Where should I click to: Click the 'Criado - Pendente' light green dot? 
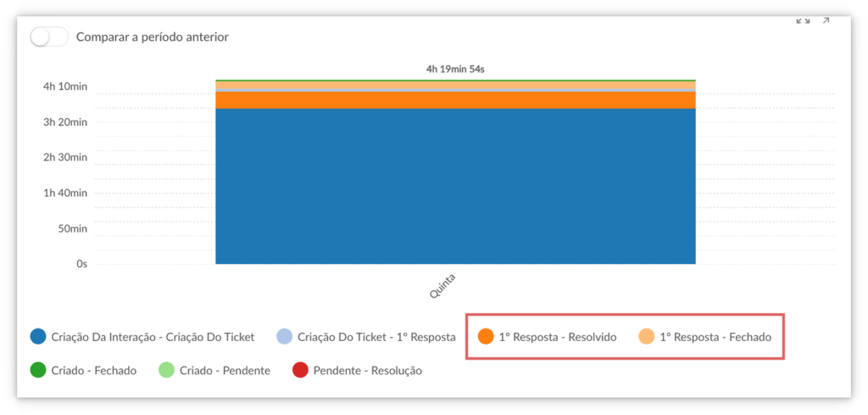(166, 371)
